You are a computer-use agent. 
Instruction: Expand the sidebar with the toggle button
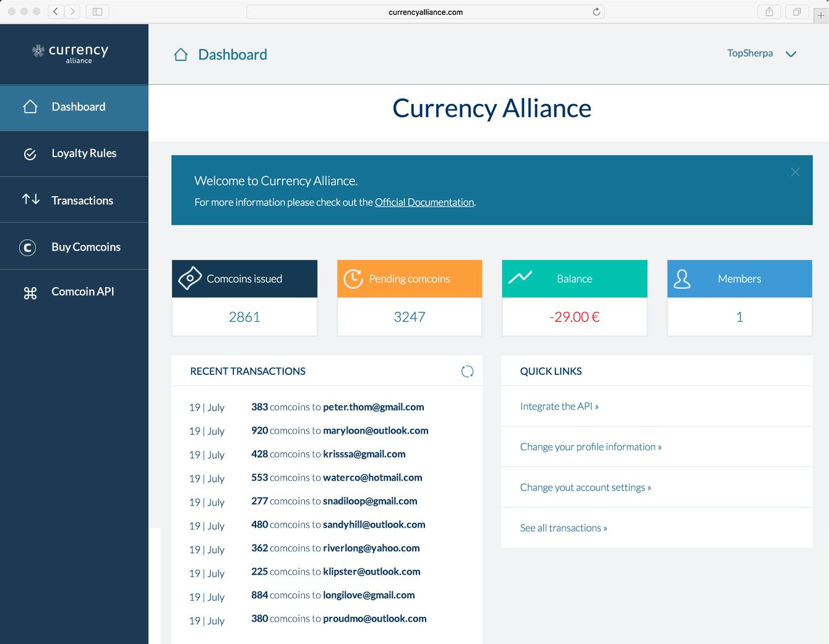click(97, 11)
